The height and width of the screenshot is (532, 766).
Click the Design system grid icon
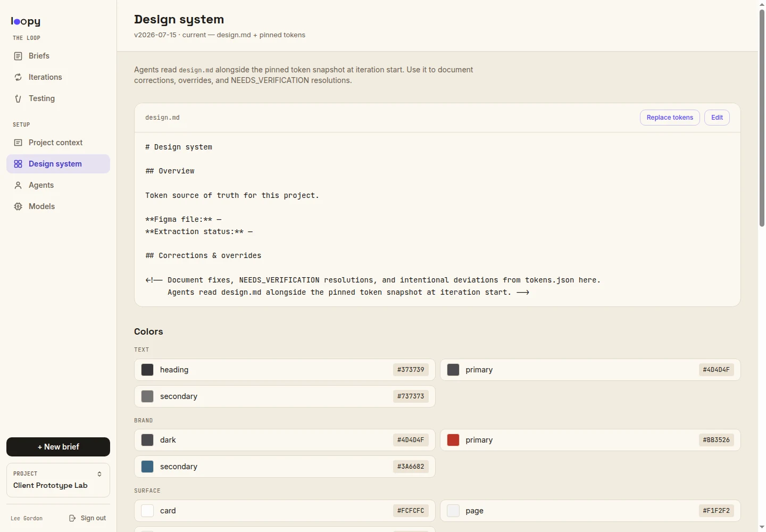[18, 164]
